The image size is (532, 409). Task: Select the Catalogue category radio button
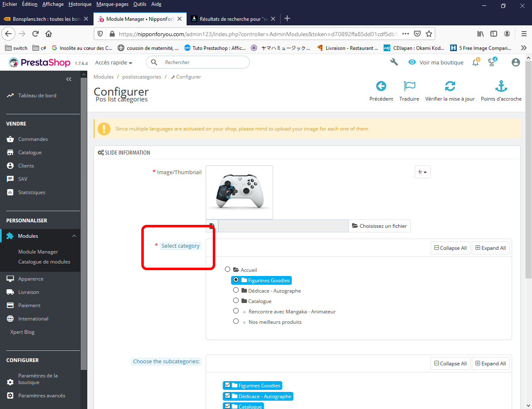pyautogui.click(x=236, y=301)
